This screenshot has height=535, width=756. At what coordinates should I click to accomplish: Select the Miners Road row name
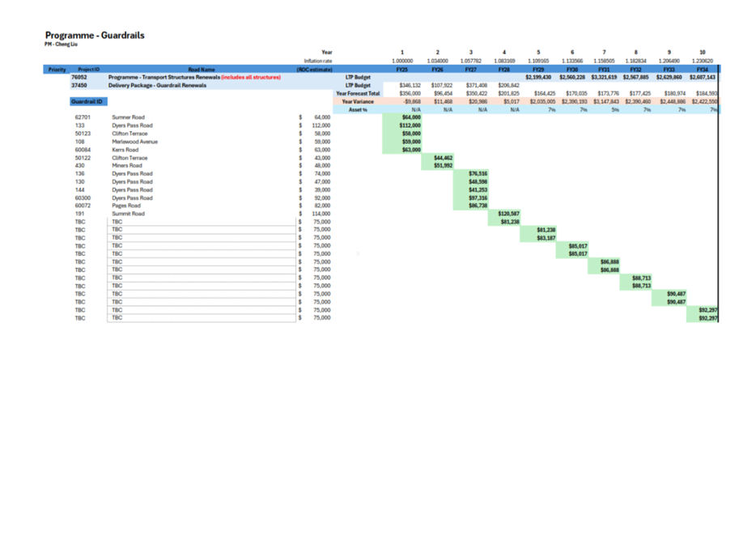(x=126, y=166)
